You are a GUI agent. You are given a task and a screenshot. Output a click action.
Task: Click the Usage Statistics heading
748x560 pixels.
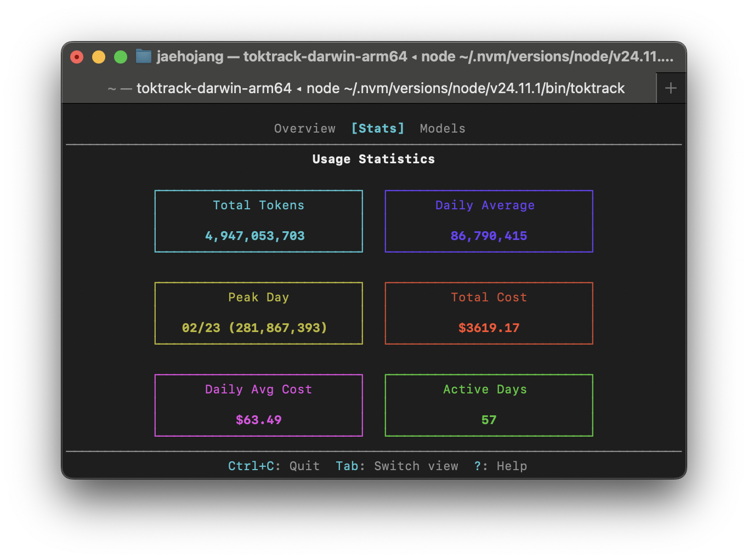point(373,159)
